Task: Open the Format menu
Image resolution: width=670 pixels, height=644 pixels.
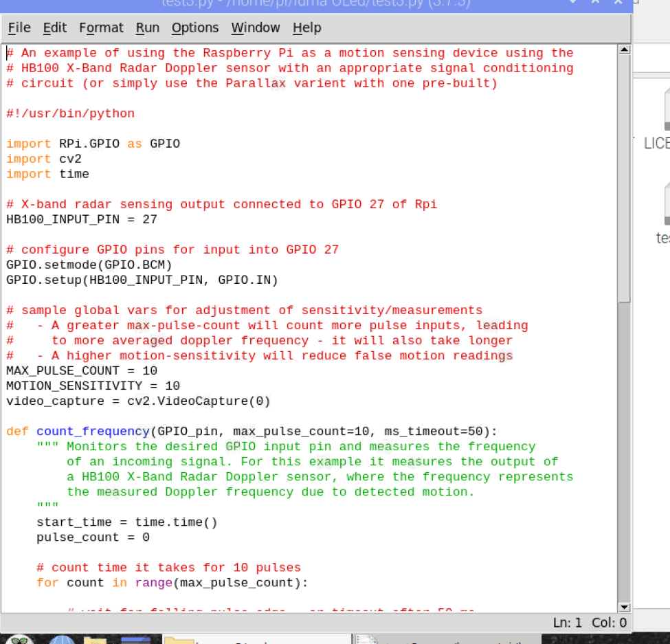Action: coord(101,28)
